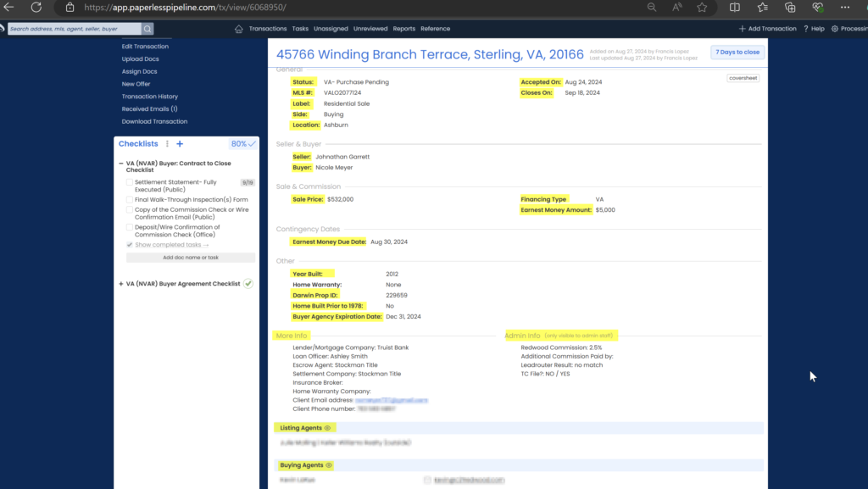Click buyer name Nicole Meyer
Viewport: 868px width, 489px height.
point(334,168)
